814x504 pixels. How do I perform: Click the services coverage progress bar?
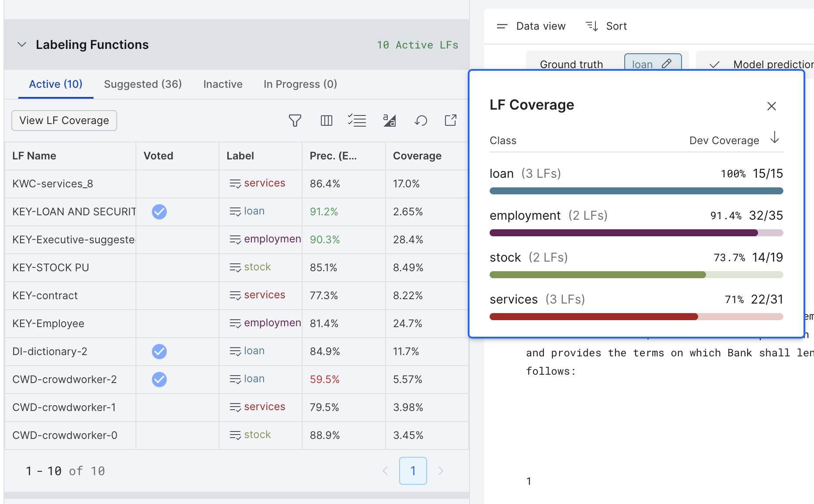(x=636, y=317)
